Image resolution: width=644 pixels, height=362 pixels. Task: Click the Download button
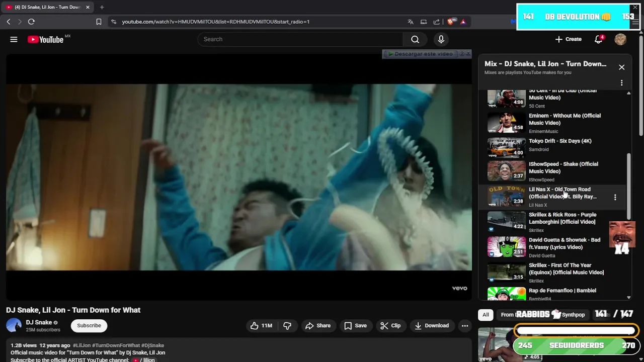click(431, 326)
